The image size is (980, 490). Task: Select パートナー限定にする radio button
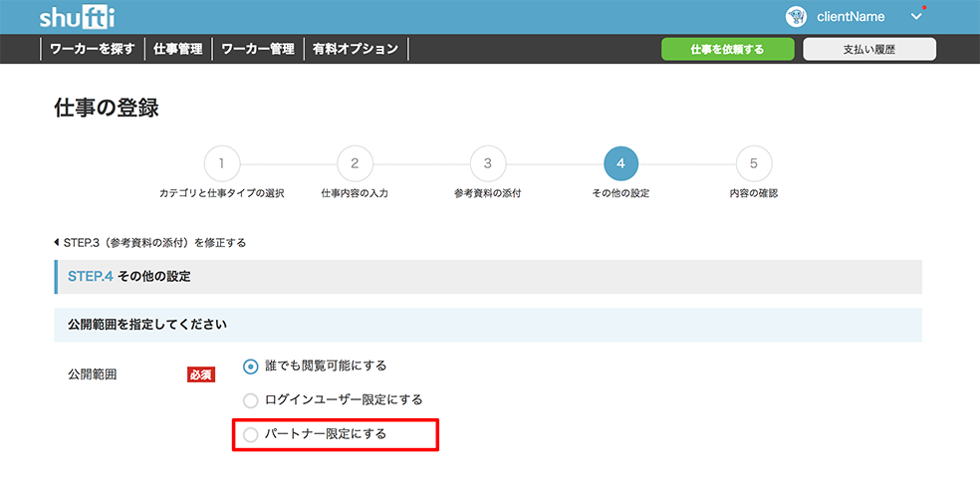pyautogui.click(x=251, y=435)
